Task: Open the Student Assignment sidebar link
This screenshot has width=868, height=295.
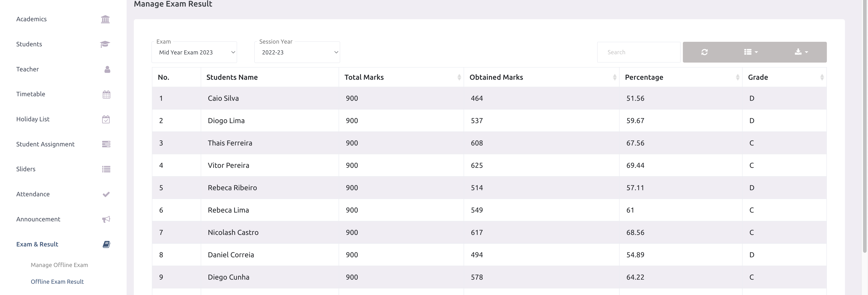Action: pos(45,144)
